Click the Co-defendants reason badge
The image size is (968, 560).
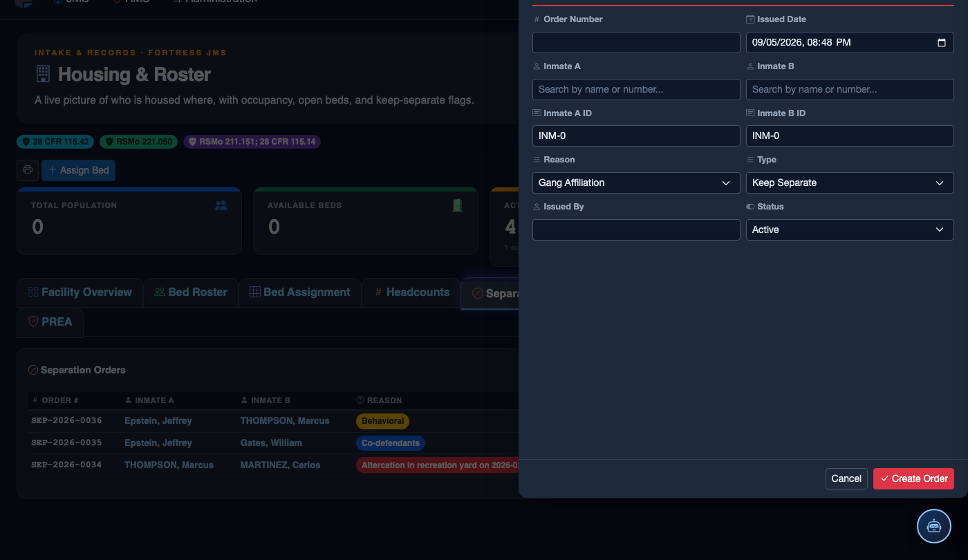390,443
